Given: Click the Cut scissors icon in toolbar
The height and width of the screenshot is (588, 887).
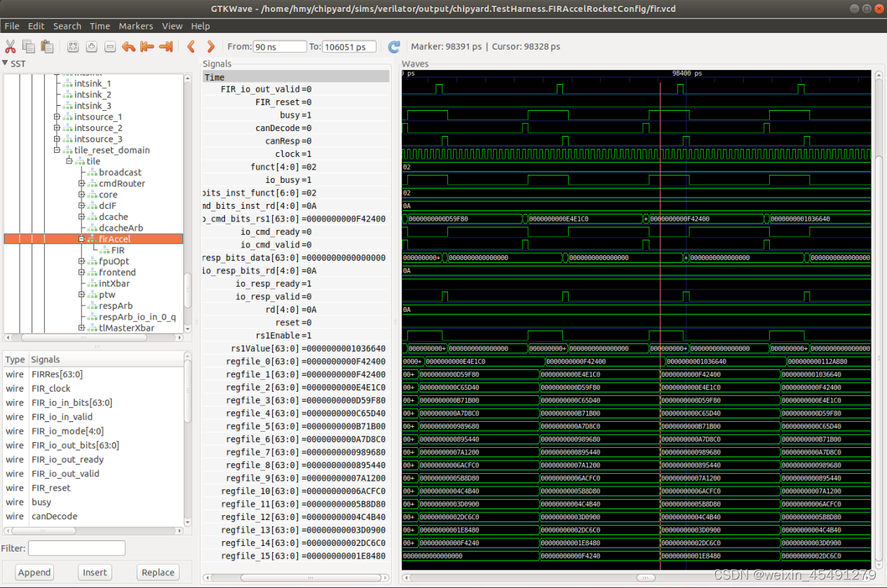Looking at the screenshot, I should tap(11, 47).
